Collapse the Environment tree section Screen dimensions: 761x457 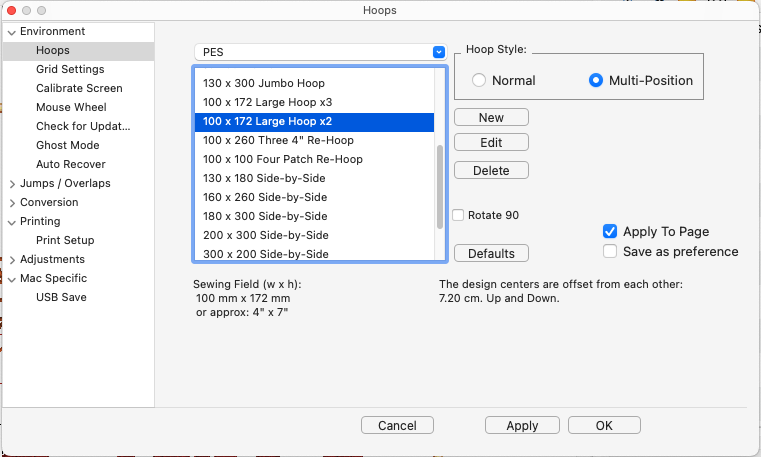[x=11, y=32]
